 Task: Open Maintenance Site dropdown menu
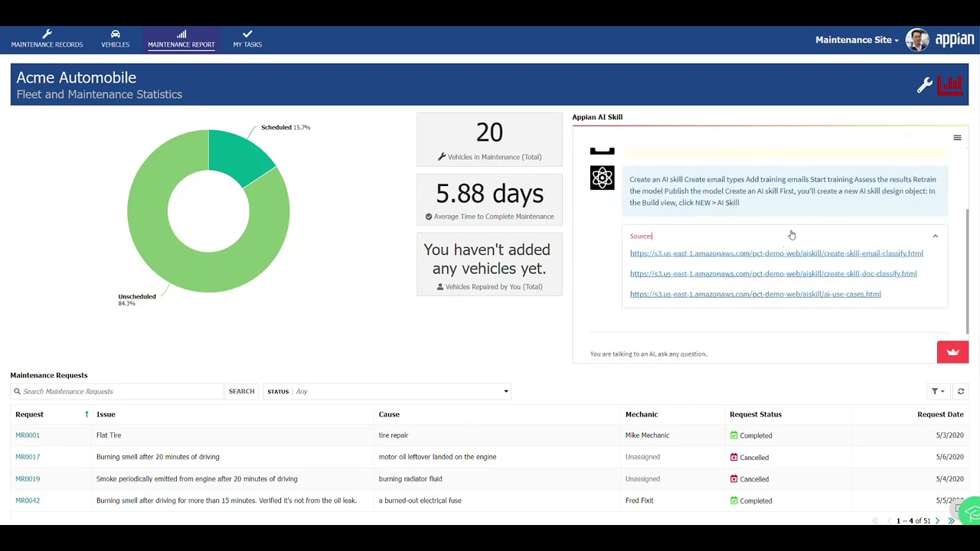tap(857, 40)
